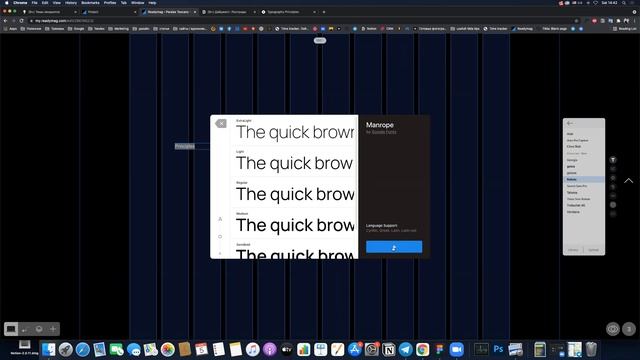640x360 pixels.
Task: Select Arial in the font list
Action: point(570,134)
